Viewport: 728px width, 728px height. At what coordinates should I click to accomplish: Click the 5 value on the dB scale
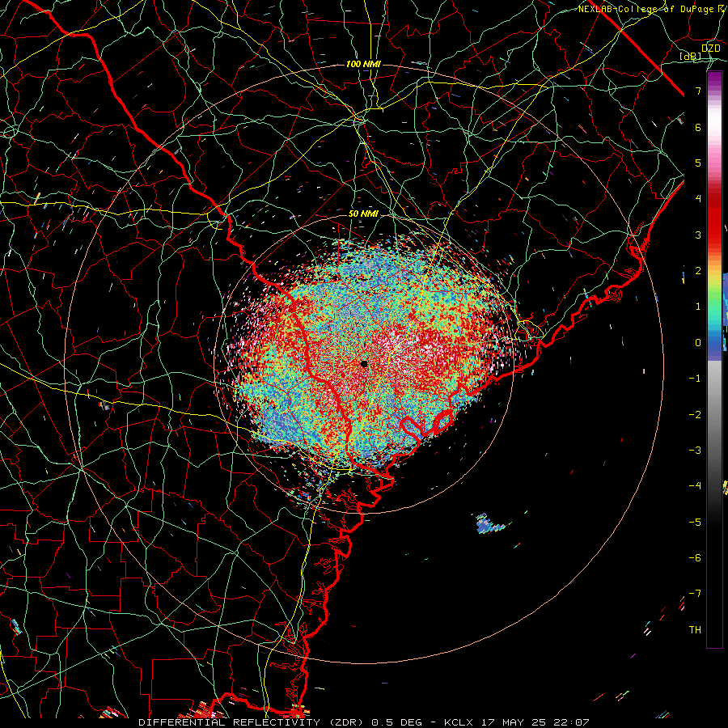(698, 163)
